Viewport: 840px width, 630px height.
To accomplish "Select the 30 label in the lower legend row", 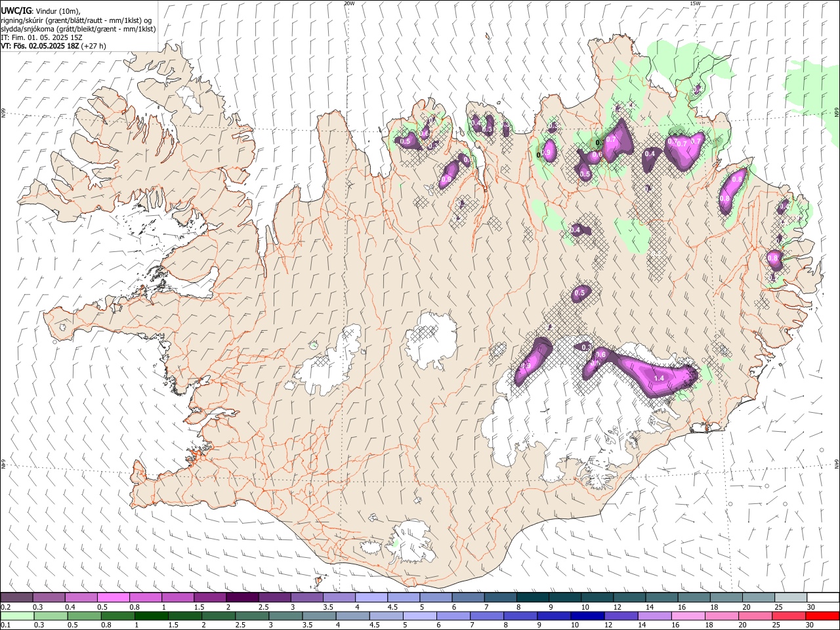I will pos(811,625).
